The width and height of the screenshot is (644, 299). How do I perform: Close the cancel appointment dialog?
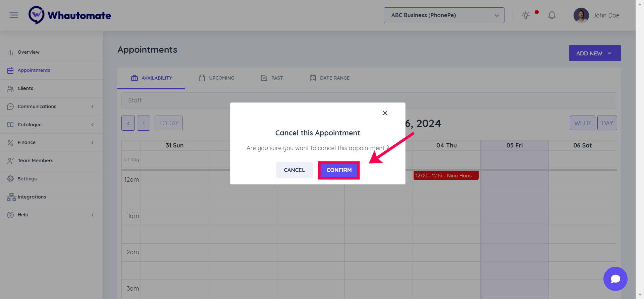[x=385, y=113]
